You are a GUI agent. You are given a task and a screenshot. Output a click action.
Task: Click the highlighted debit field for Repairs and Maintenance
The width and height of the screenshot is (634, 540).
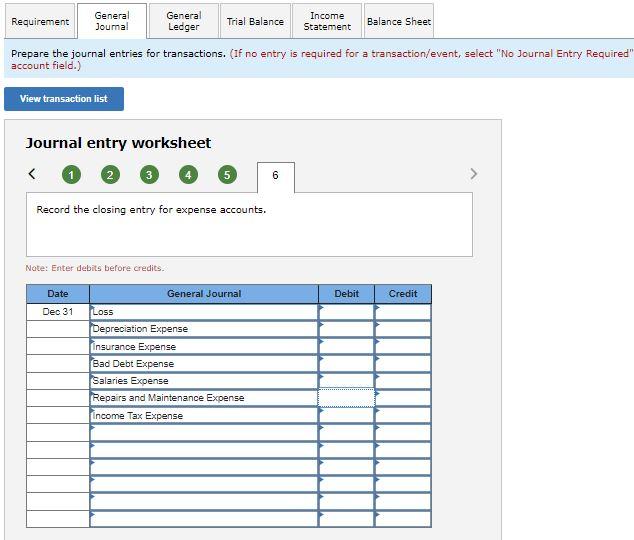click(347, 398)
